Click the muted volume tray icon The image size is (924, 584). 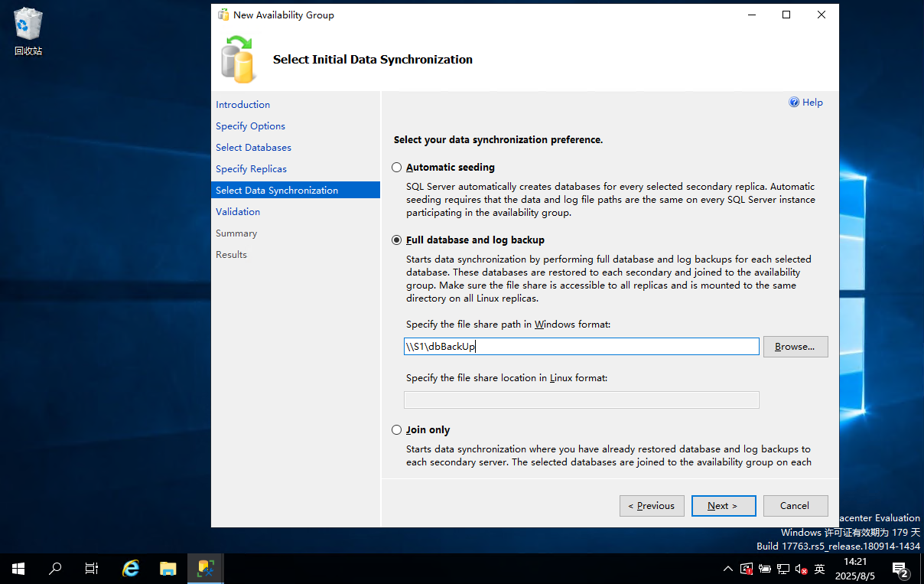point(801,569)
